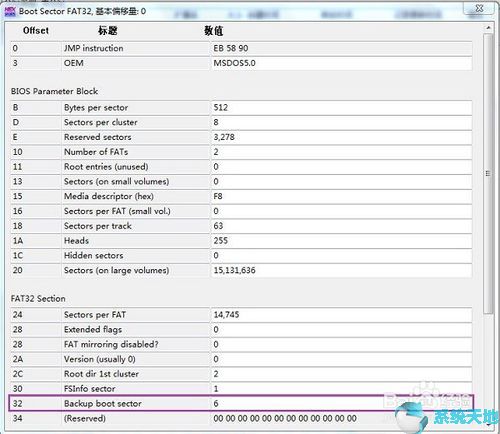500x434 pixels.
Task: Edit Reserved sectors value 3,278
Action: coord(342,137)
